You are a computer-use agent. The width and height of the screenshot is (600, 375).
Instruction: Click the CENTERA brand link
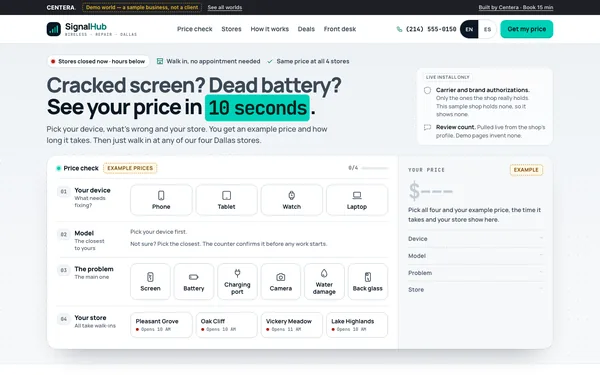tap(61, 7)
